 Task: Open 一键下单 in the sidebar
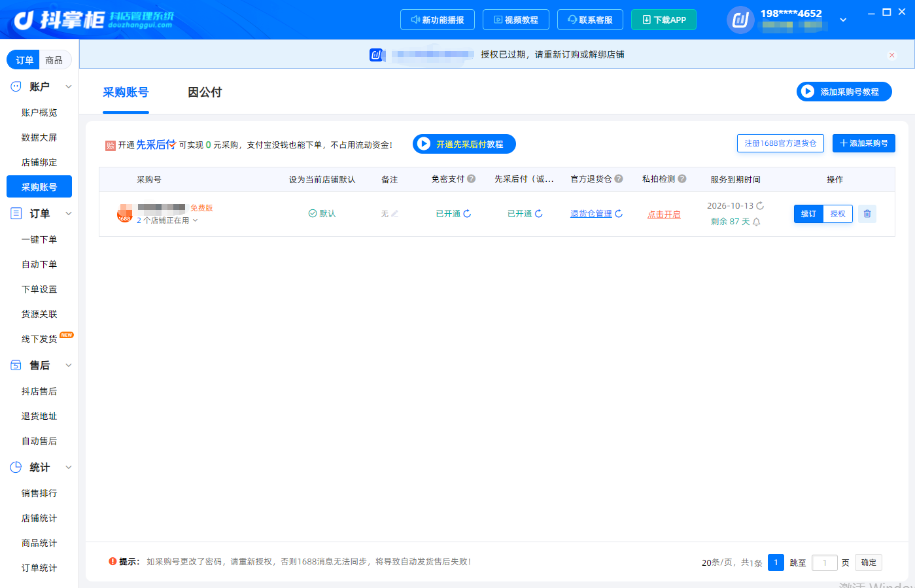tap(39, 239)
